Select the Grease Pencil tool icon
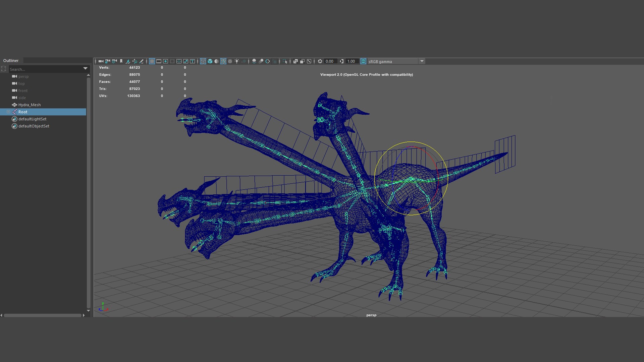Image resolution: width=644 pixels, height=362 pixels. pyautogui.click(x=141, y=61)
